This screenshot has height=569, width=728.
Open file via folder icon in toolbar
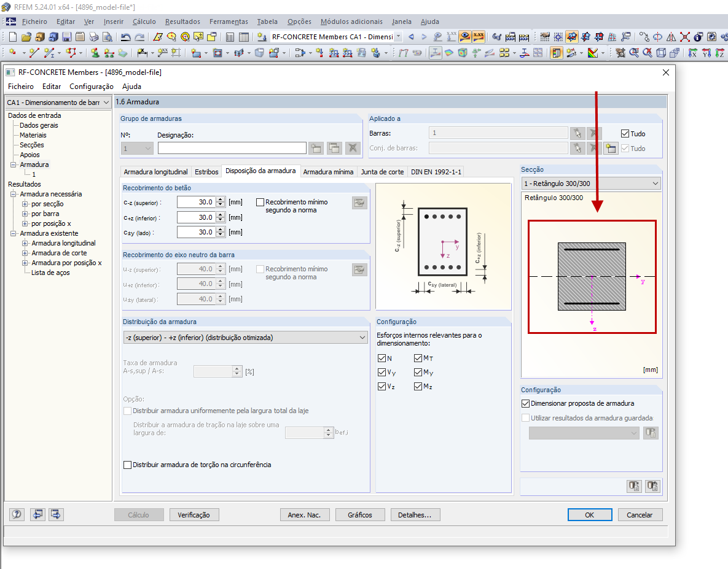(26, 37)
